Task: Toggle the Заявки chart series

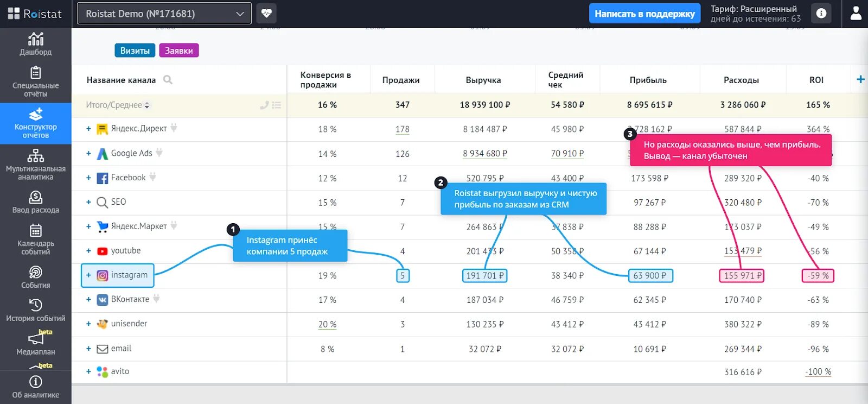Action: tap(179, 50)
